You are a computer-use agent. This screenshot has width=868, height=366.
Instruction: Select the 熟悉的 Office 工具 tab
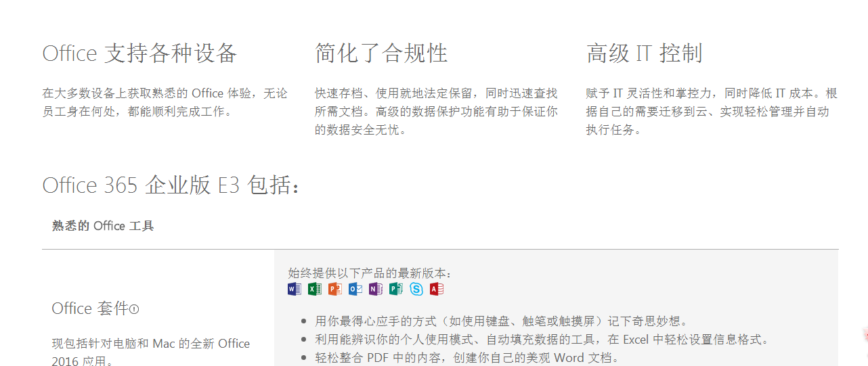click(103, 226)
